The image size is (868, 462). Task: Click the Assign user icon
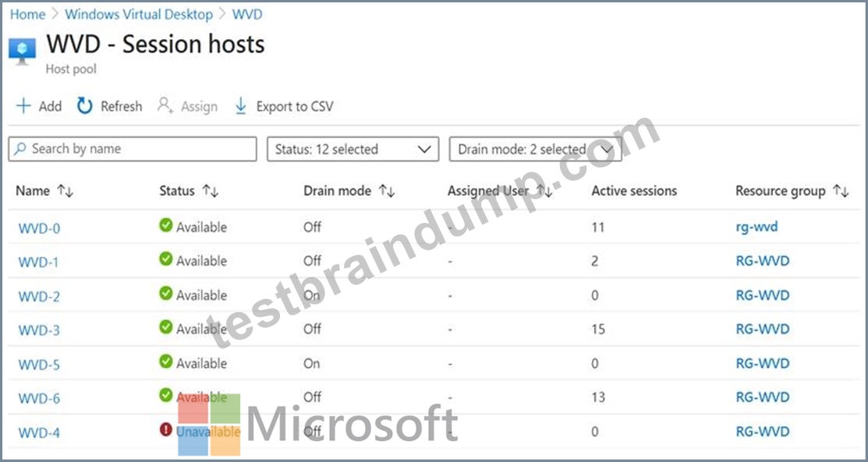(x=165, y=105)
